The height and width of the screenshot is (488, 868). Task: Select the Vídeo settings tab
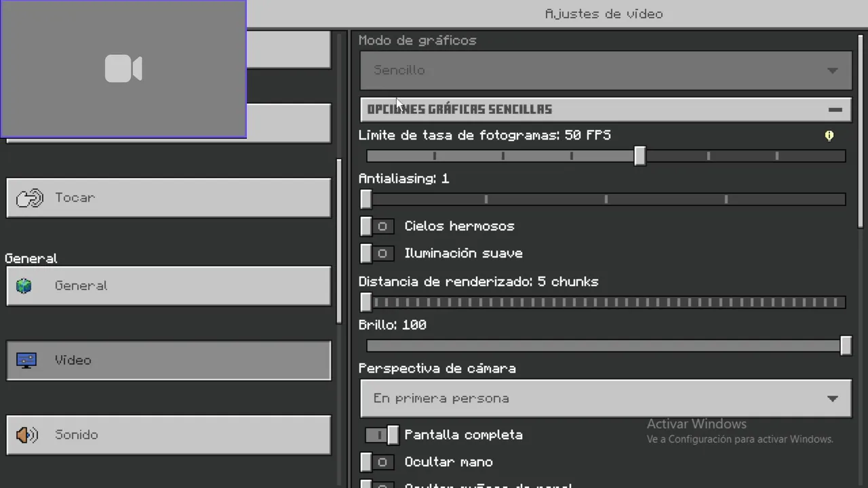coord(169,360)
